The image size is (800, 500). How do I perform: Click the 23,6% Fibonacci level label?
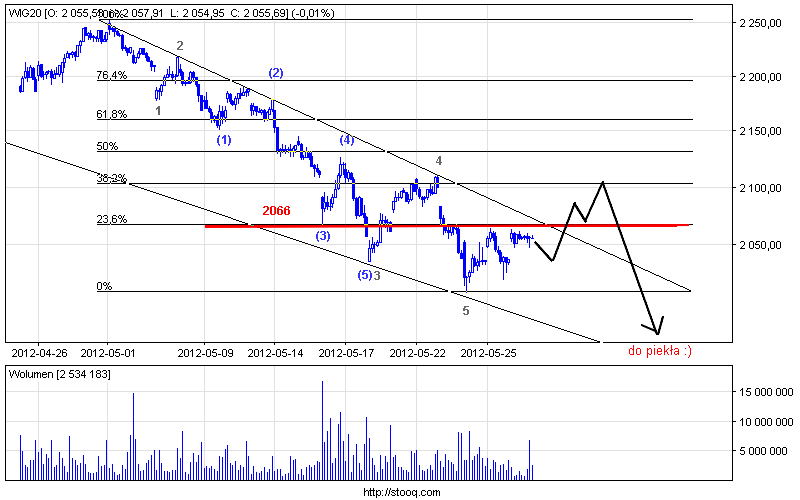tap(112, 219)
